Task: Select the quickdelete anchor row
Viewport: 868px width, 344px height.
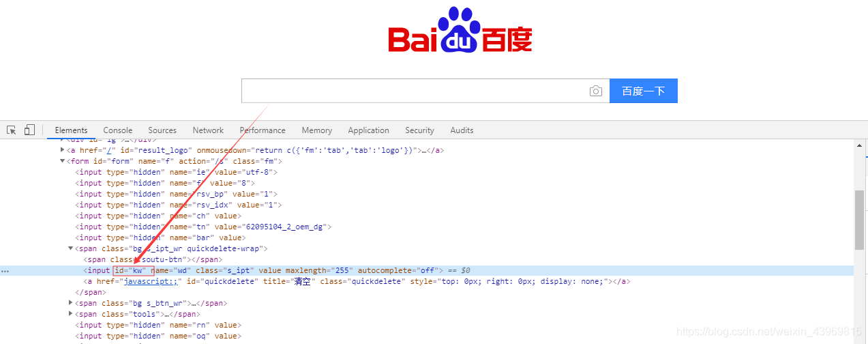Action: 427,281
